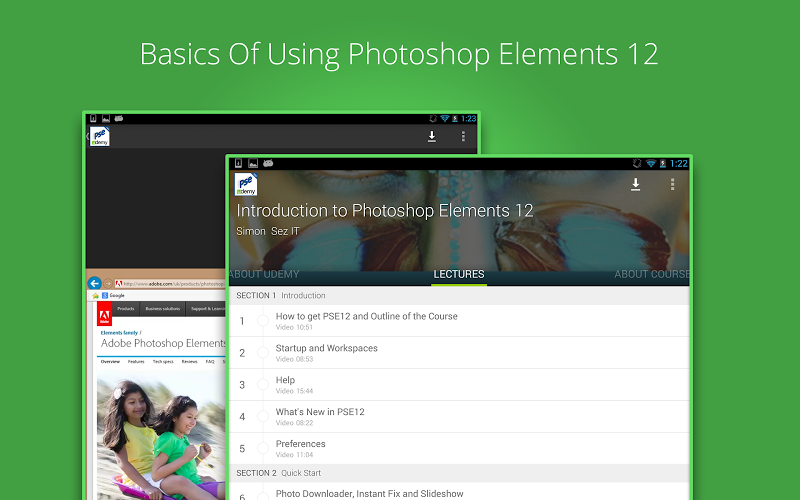Toggle completion circle for lecture 1
The image size is (800, 500).
263,321
